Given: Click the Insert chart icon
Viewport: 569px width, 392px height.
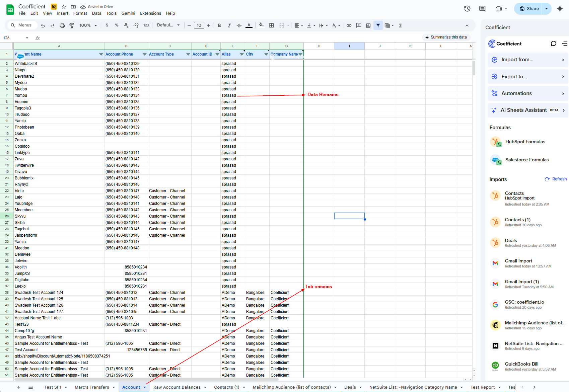Looking at the screenshot, I should click(368, 25).
